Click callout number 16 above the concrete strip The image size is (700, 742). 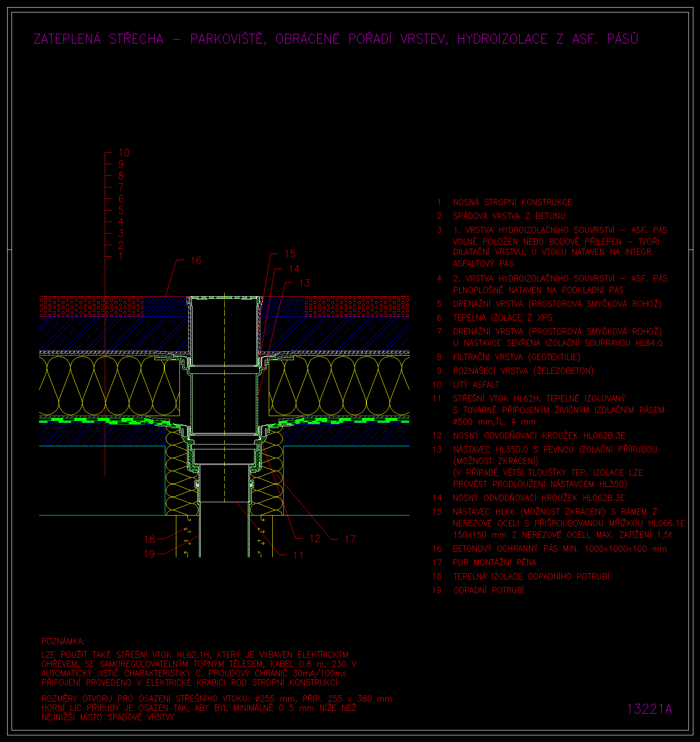click(x=196, y=260)
